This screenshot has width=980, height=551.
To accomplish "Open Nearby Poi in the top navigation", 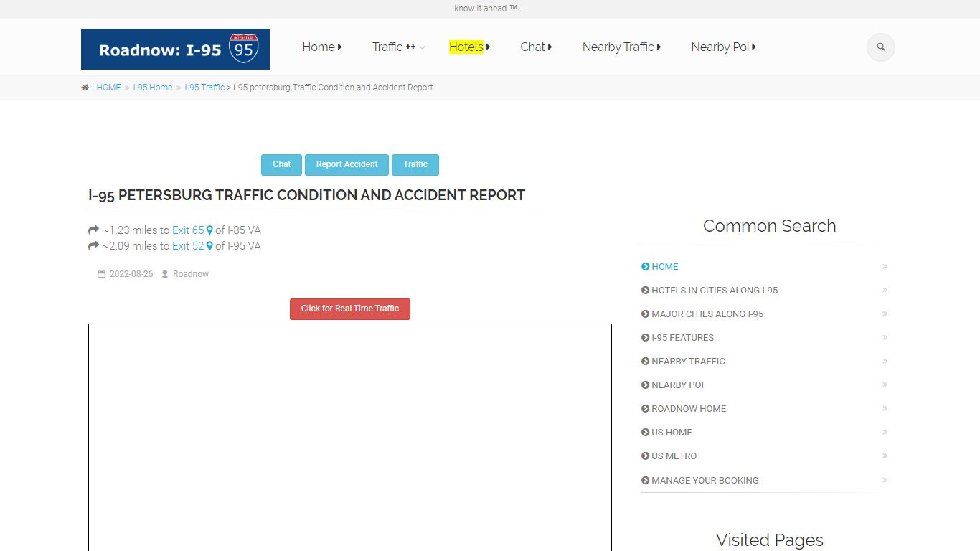I will tap(720, 47).
